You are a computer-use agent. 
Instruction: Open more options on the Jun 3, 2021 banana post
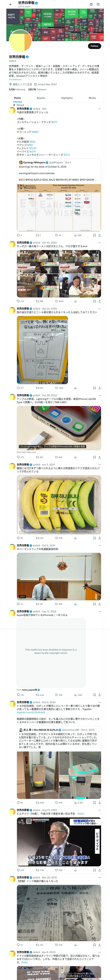click(x=100, y=465)
